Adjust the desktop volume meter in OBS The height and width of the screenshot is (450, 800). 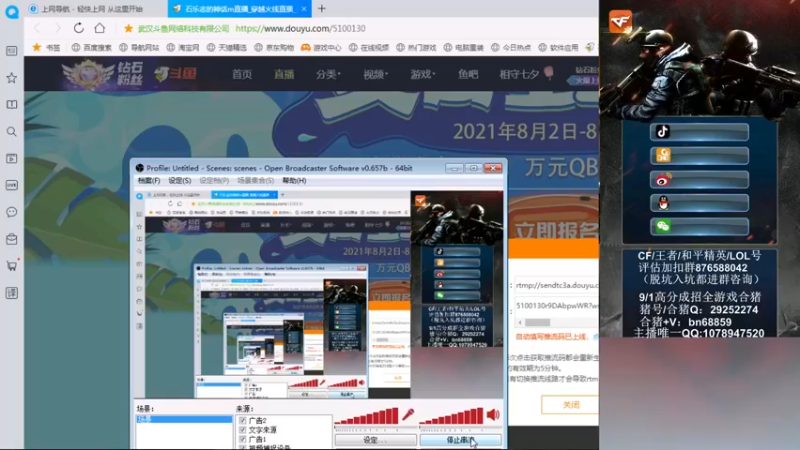[451, 416]
